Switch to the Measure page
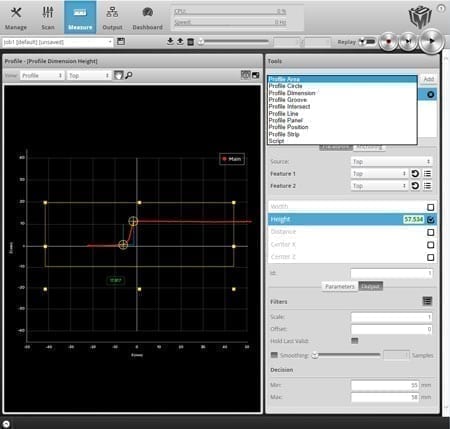450x429 pixels. tap(80, 17)
